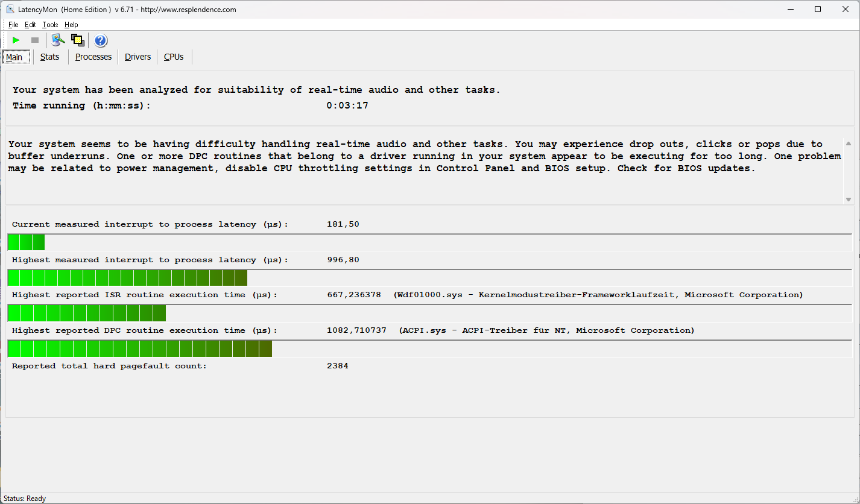Click the current interrupt latency bar
860x504 pixels.
click(x=429, y=242)
